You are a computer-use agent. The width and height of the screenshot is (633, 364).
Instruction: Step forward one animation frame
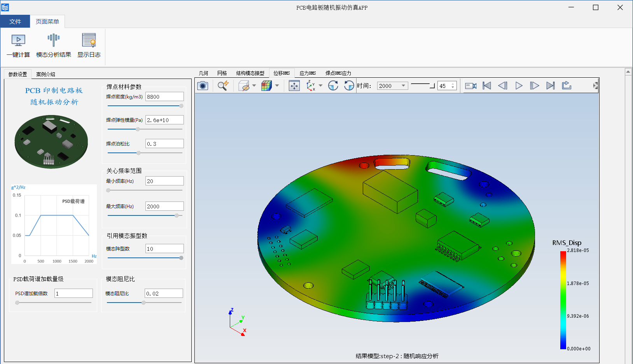point(535,86)
